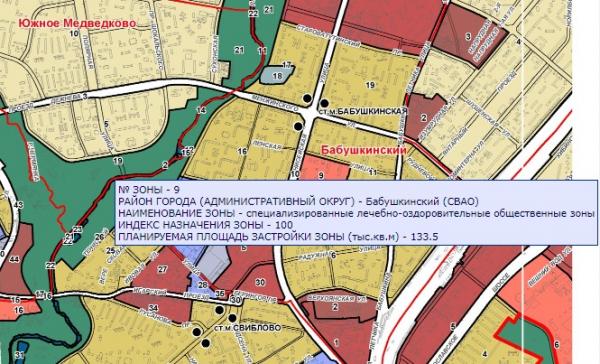Select the orange-red zone 9 above the tooltip
600x364 pixels.
tap(324, 168)
